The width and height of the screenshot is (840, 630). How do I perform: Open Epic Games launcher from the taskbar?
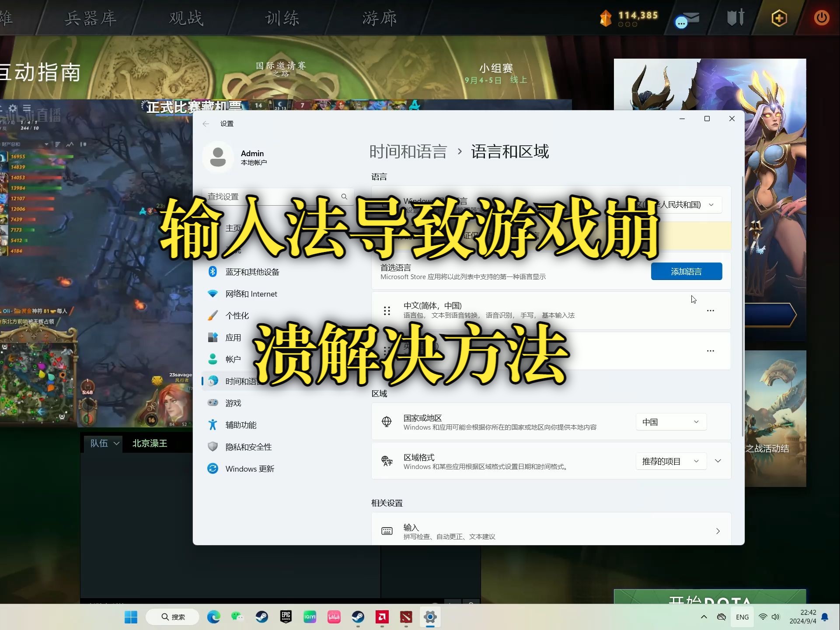tap(286, 617)
